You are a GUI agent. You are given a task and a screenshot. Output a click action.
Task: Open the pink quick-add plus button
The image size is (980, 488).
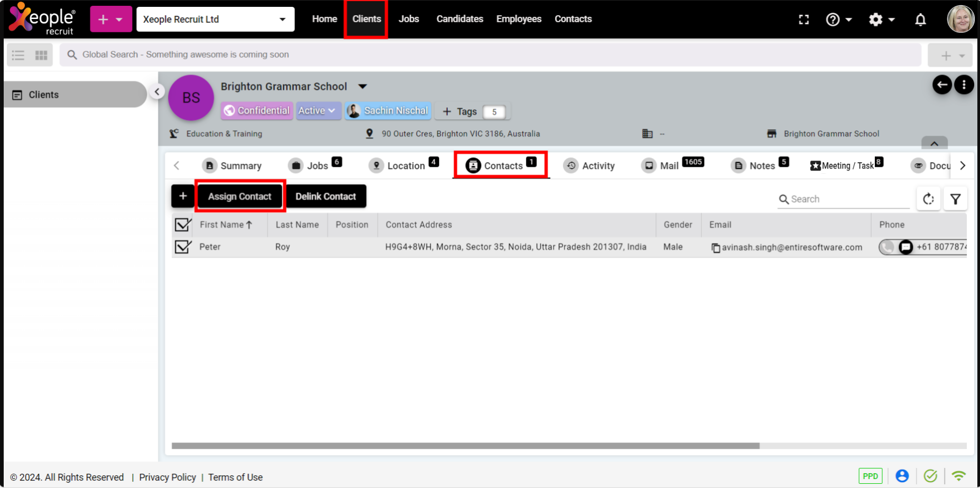[x=111, y=20]
